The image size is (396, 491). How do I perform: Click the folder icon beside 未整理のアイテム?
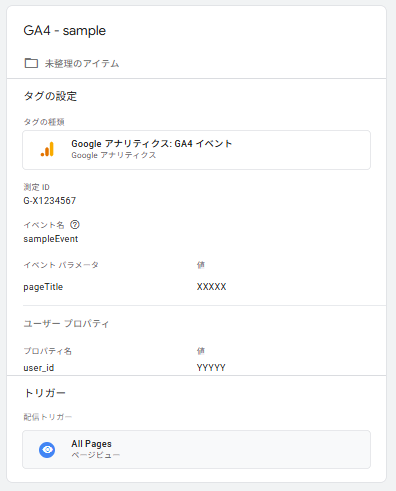pyautogui.click(x=31, y=63)
